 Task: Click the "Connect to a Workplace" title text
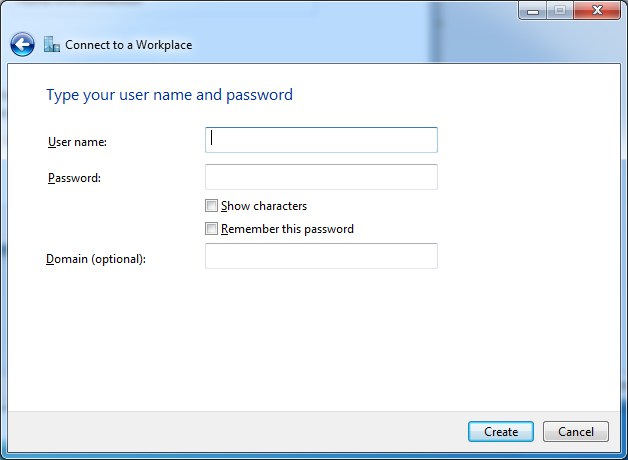(128, 45)
